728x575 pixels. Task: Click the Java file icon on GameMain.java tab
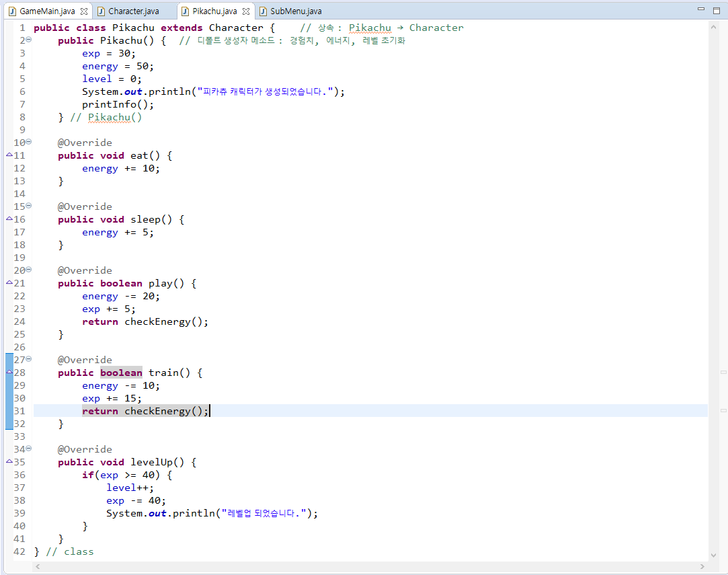click(x=13, y=11)
